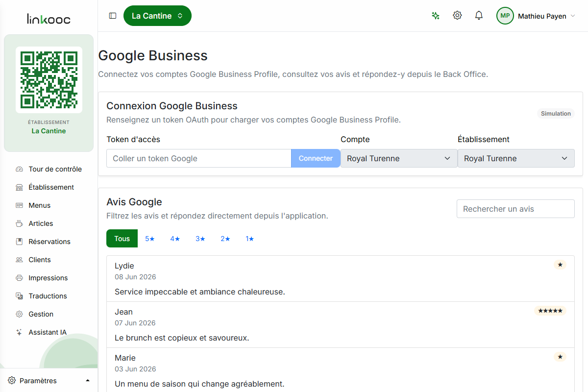Select the Tous reviews filter
This screenshot has height=392, width=588.
pos(122,239)
